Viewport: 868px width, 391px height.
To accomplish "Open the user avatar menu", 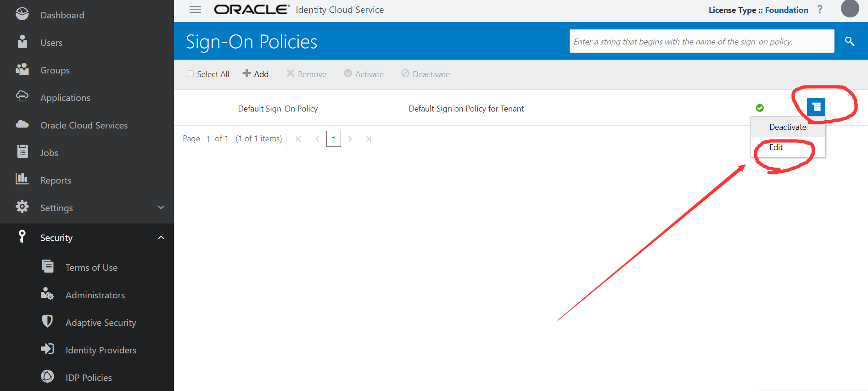I will click(850, 8).
